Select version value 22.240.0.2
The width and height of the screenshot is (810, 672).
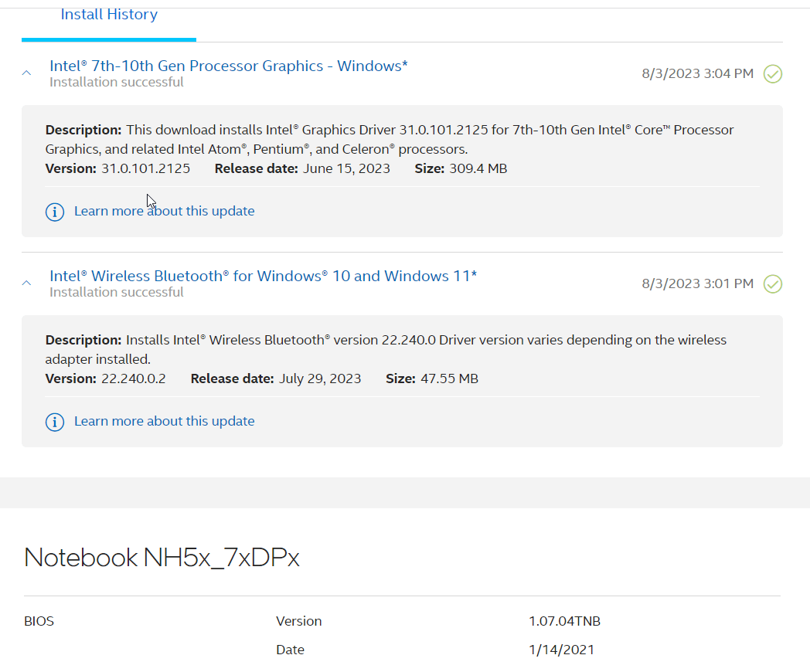click(x=133, y=378)
